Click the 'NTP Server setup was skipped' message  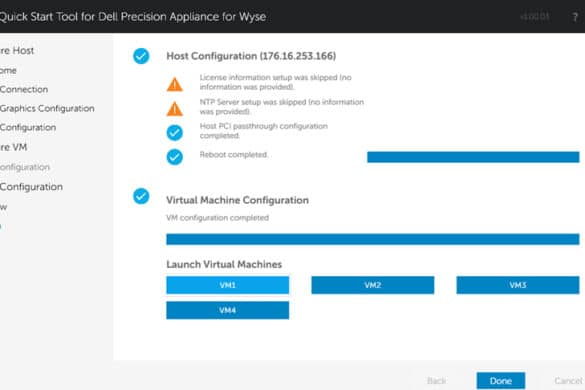[x=282, y=107]
